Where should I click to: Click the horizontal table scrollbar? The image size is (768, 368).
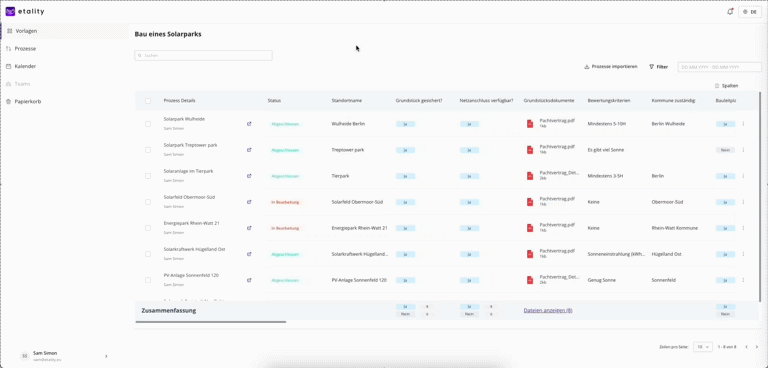click(x=211, y=322)
